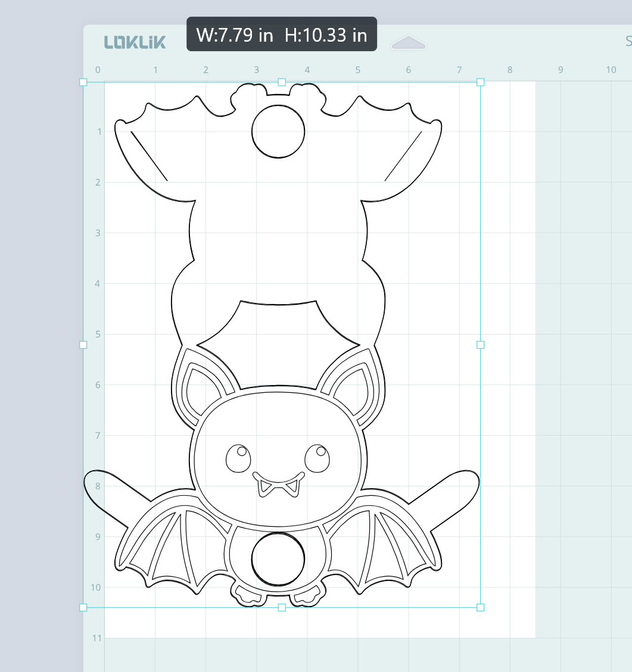Click the gray up-arrow mat marker
The image size is (632, 672).
[x=409, y=43]
